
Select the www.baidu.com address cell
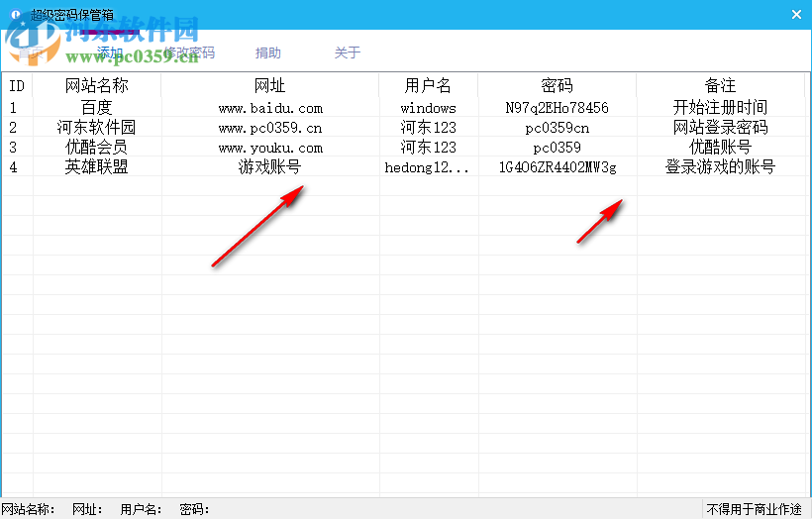click(x=269, y=108)
